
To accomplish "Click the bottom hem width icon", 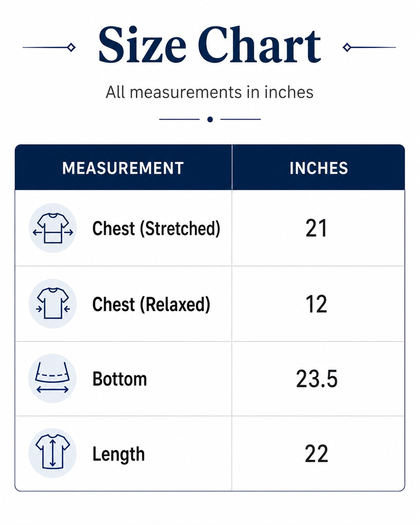I will [x=52, y=378].
